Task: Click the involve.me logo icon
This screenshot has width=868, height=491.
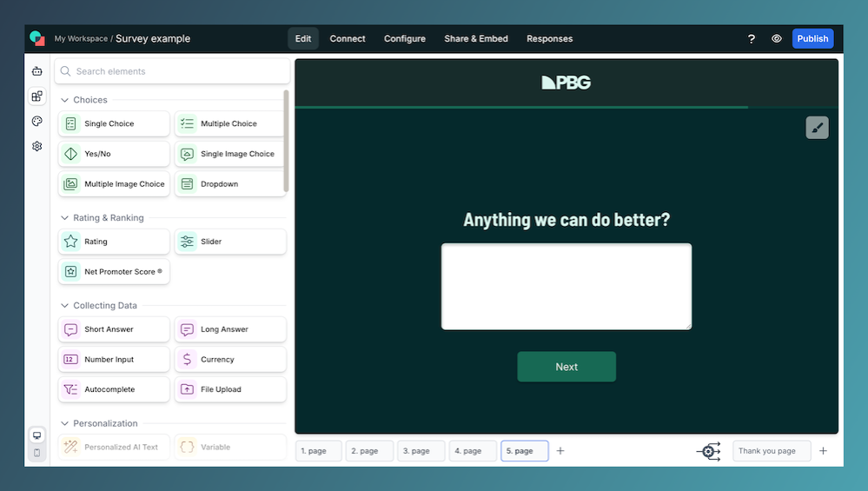Action: pos(37,38)
